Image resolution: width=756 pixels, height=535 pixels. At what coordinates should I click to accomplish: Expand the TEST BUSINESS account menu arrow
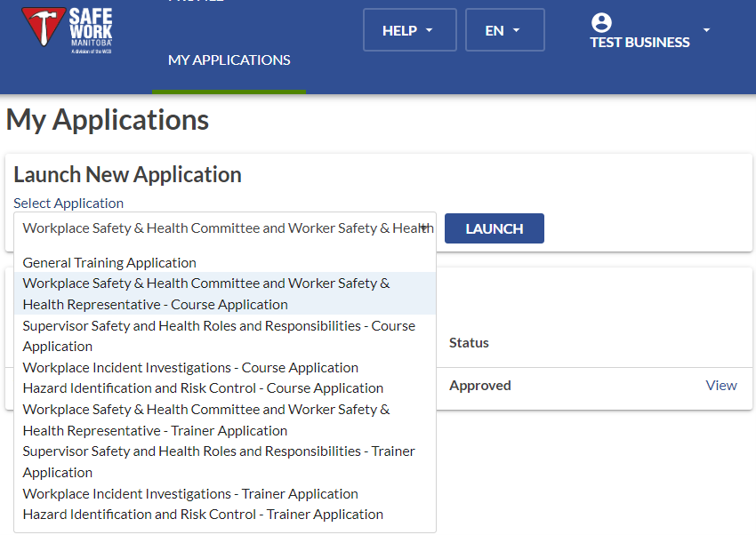[706, 30]
